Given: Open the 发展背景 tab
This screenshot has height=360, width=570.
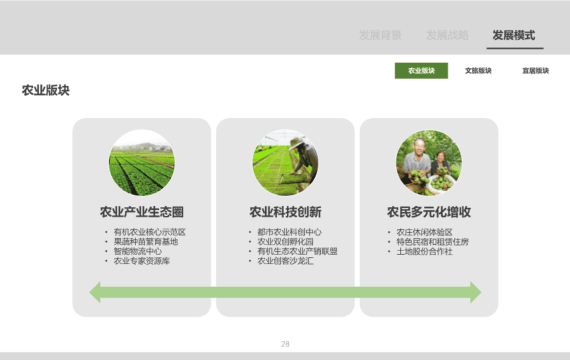Looking at the screenshot, I should [380, 35].
